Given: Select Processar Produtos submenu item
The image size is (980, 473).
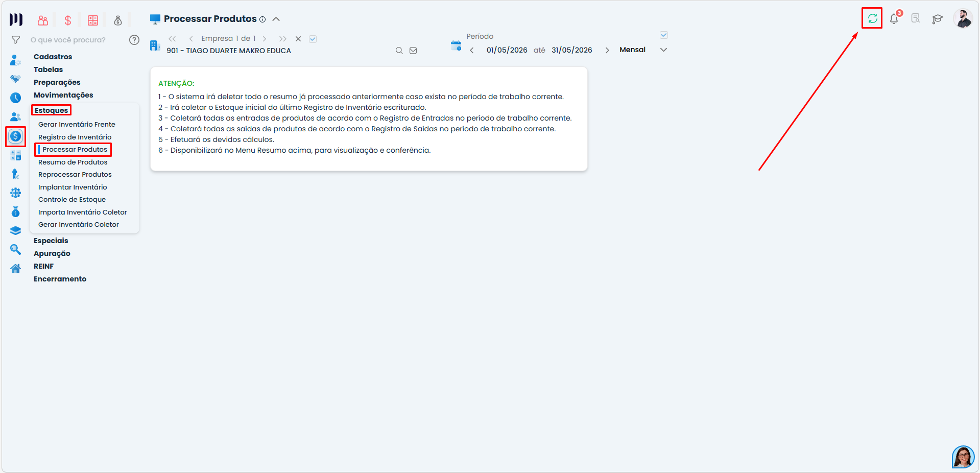Looking at the screenshot, I should coord(75,149).
